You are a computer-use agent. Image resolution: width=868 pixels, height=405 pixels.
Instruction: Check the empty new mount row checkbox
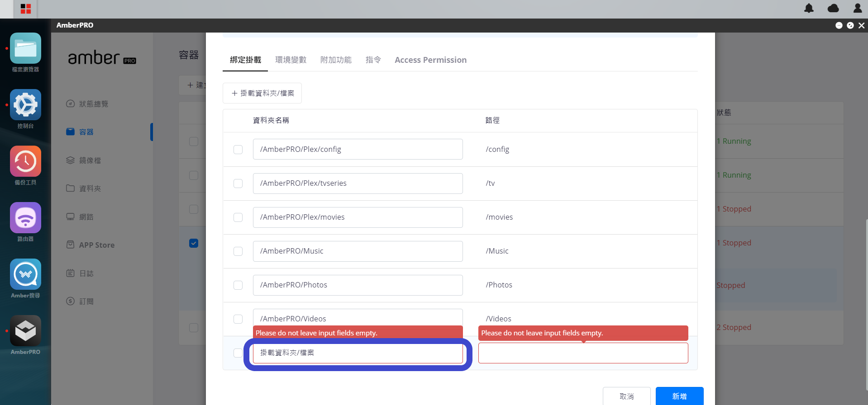pyautogui.click(x=238, y=353)
